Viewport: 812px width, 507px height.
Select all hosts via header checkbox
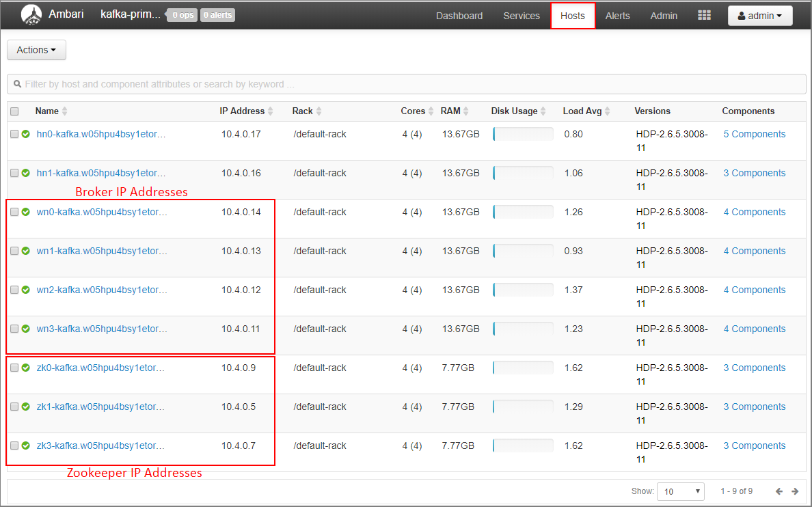click(14, 111)
